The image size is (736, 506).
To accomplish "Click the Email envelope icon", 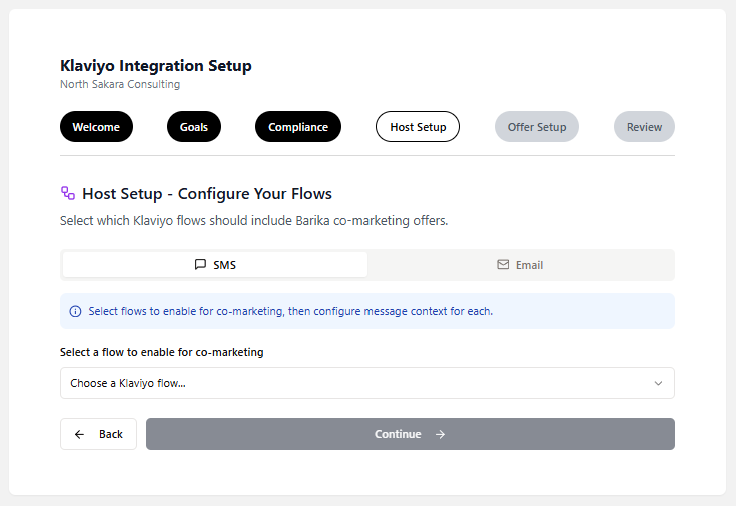I will [503, 265].
